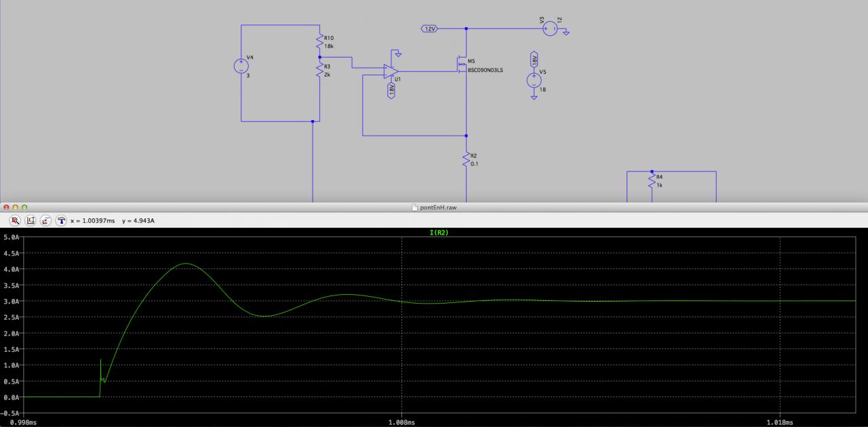Click the hammer control panel icon
The height and width of the screenshot is (427, 868).
coord(60,221)
